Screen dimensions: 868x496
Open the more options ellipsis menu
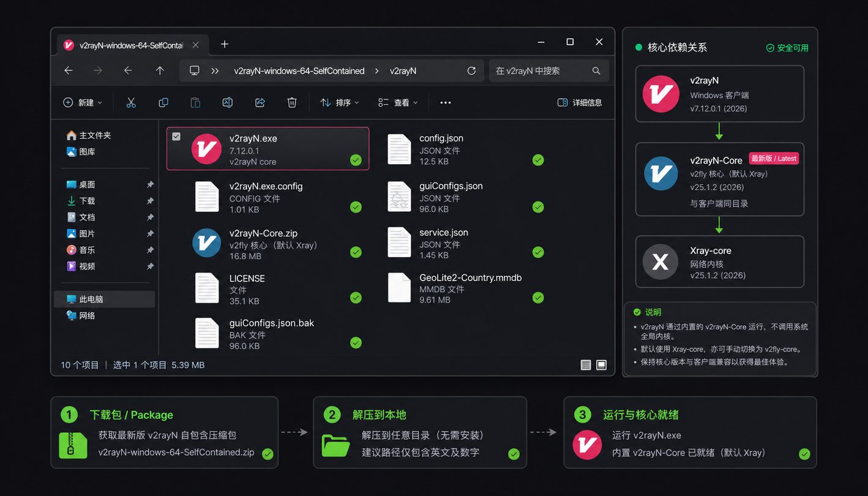pos(446,102)
